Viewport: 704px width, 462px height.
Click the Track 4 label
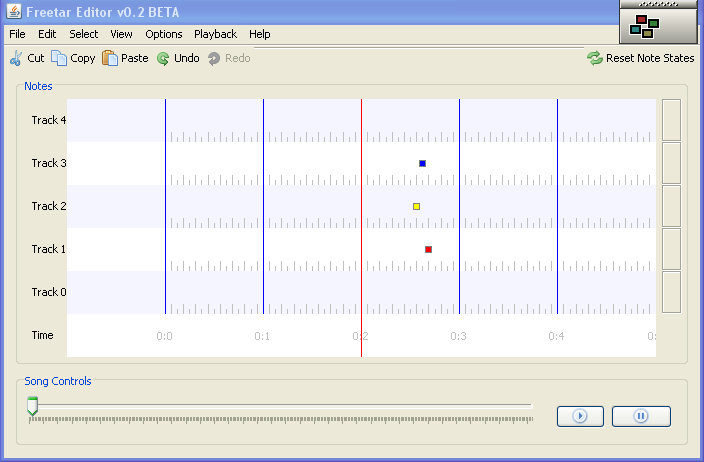pos(48,120)
